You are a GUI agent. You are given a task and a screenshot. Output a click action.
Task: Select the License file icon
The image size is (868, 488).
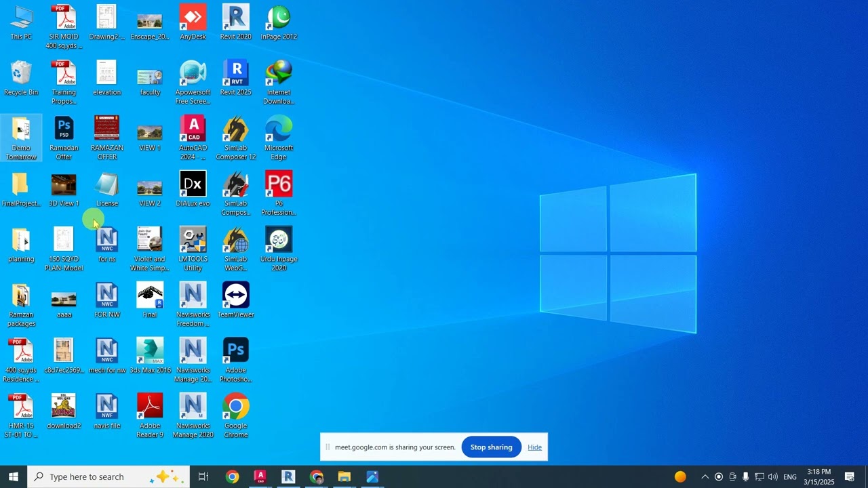tap(107, 190)
